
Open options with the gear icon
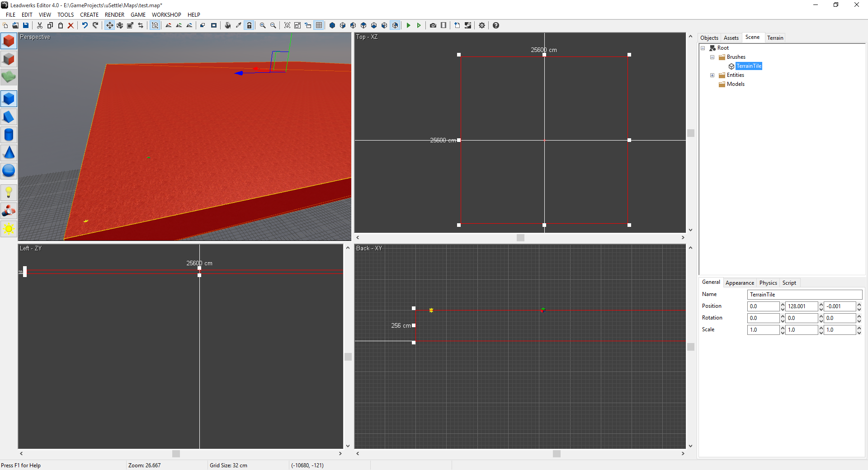click(482, 25)
